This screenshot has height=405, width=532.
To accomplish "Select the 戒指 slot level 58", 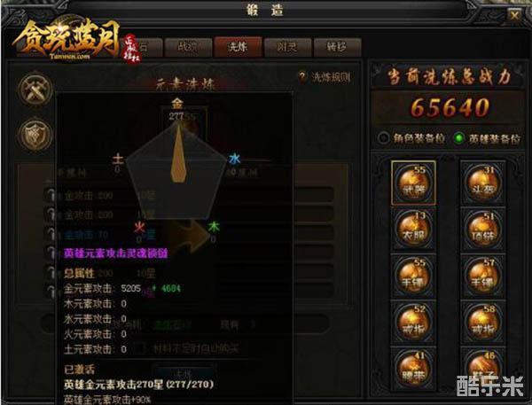I will 483,323.
